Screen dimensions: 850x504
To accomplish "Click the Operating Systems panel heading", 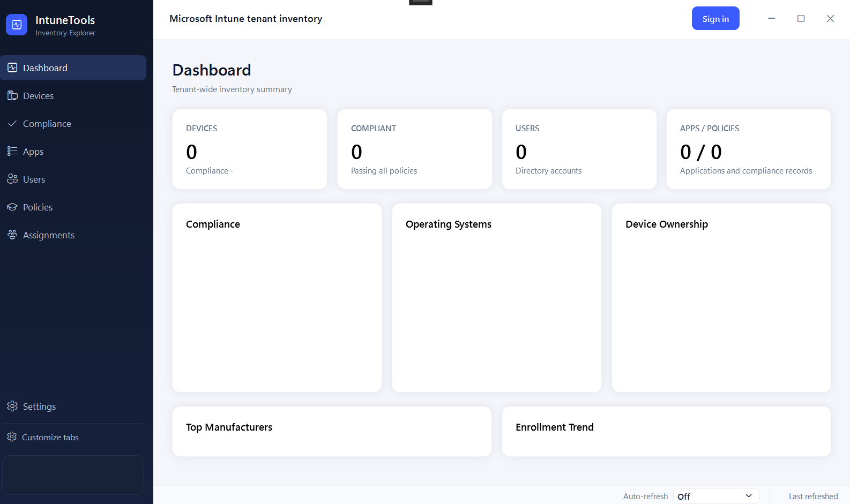I will tap(449, 224).
